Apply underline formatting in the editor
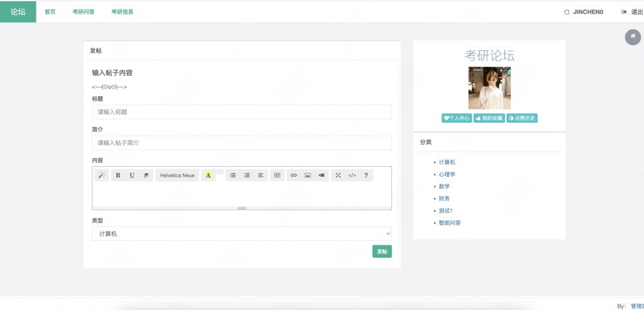 pos(132,175)
